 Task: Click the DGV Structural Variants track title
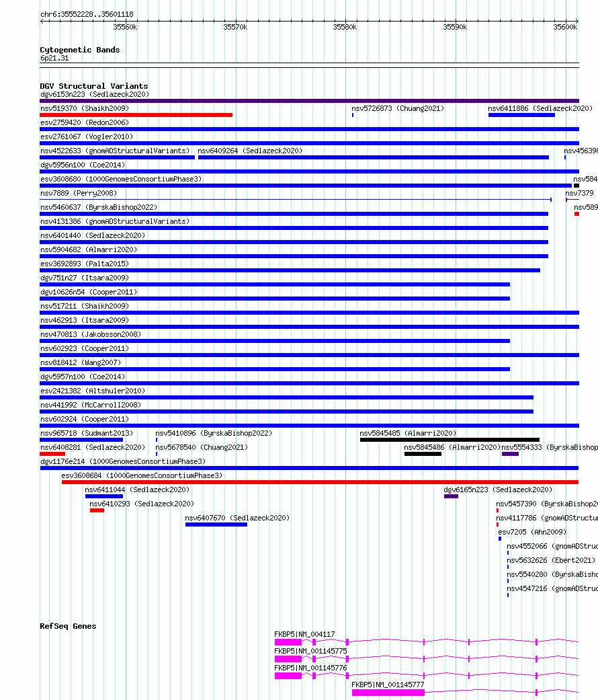94,85
